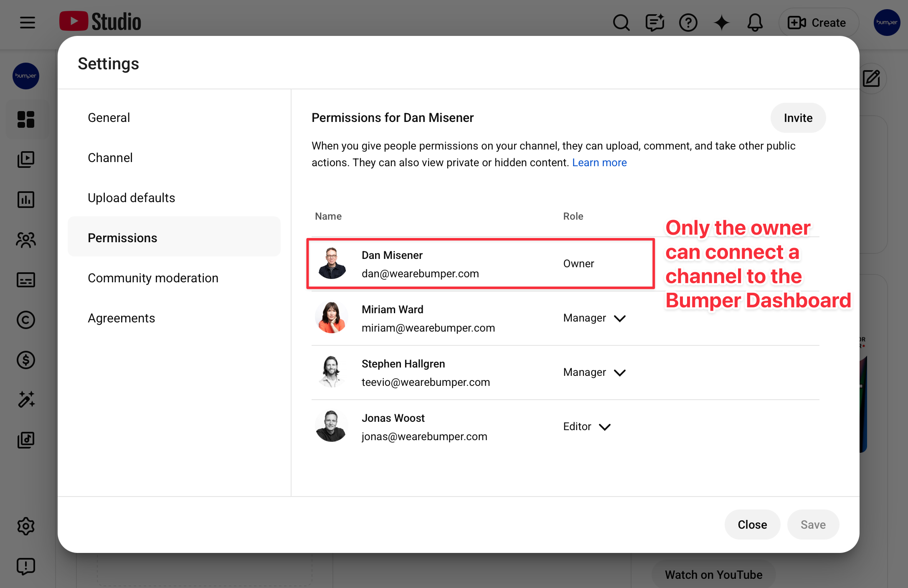Open channel Analytics from the sidebar
908x588 pixels.
[x=26, y=200]
